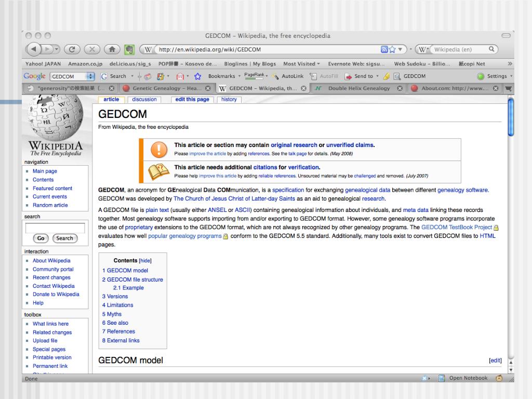Close the Double Helix Genealogy tab
This screenshot has width=532, height=399.
click(x=400, y=88)
